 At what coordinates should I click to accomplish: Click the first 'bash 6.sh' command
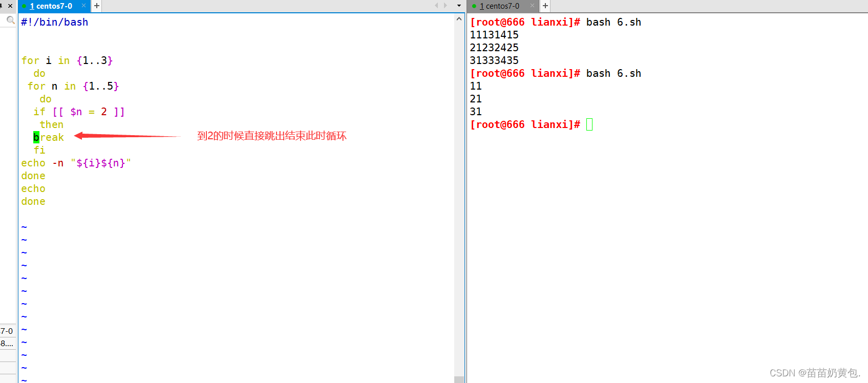click(x=613, y=22)
